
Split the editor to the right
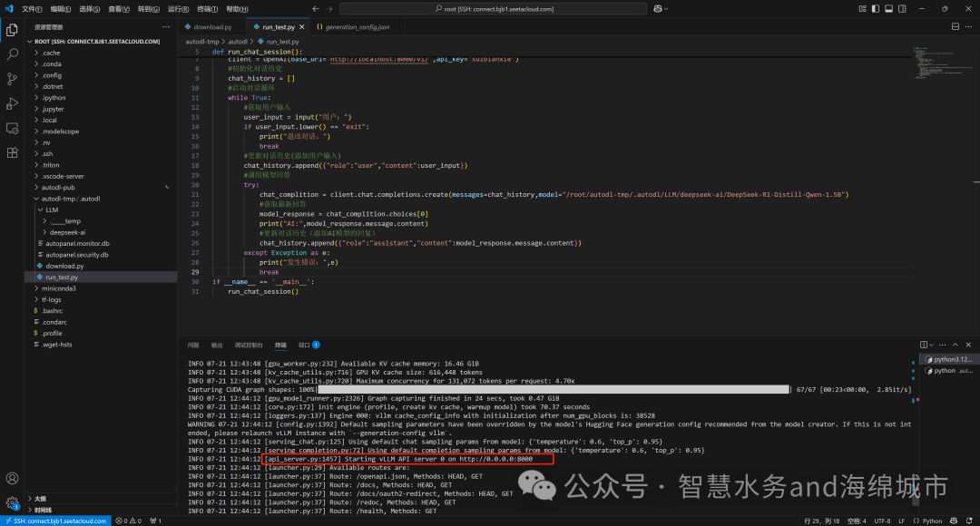tap(955, 27)
